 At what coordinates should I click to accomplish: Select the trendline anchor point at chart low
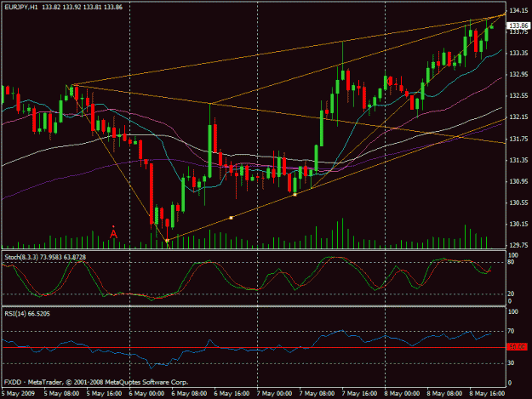pyautogui.click(x=167, y=241)
